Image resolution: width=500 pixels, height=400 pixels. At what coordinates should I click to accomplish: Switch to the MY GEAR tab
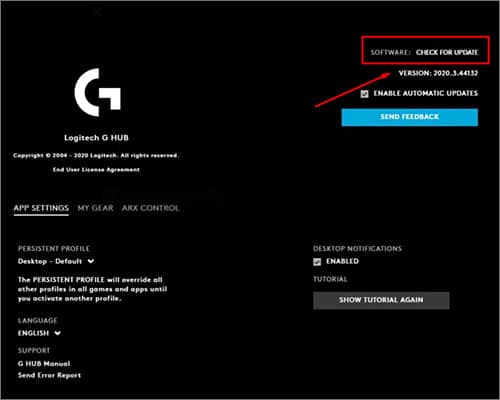point(95,208)
